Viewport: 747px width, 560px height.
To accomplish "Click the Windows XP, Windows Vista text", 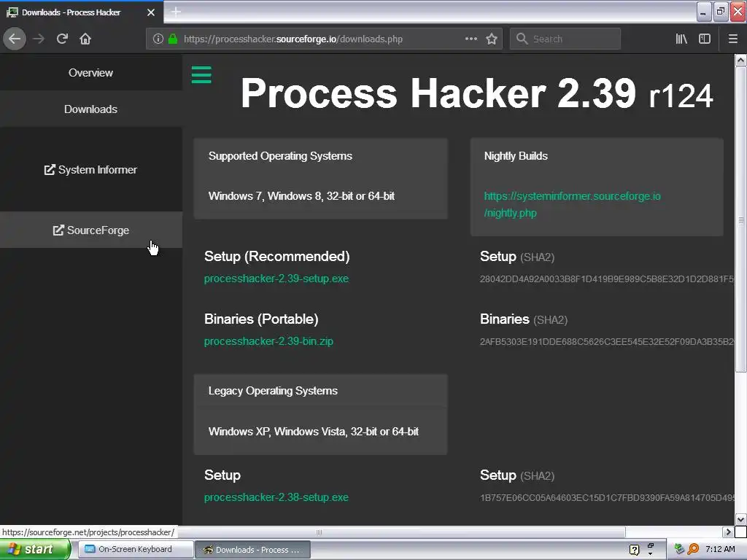I will coord(314,432).
